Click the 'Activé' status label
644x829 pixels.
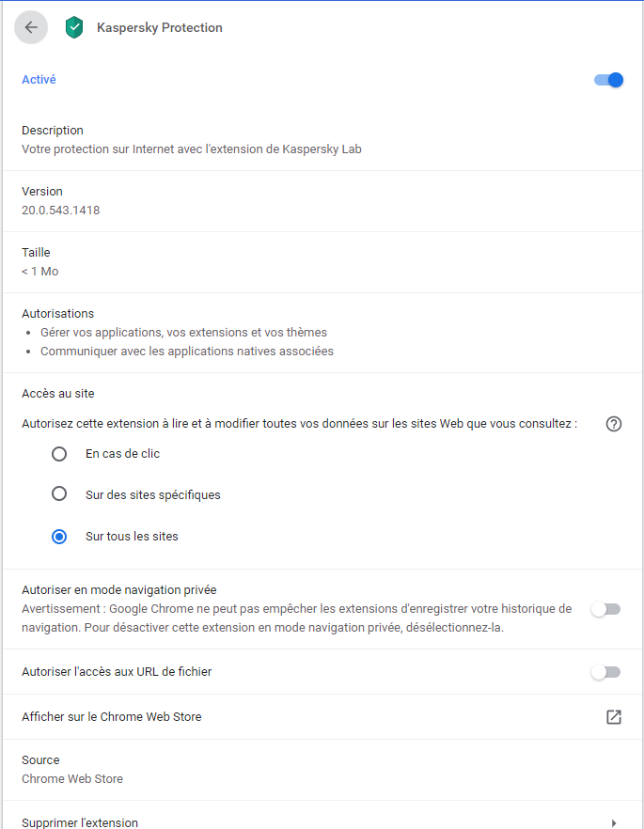(39, 80)
